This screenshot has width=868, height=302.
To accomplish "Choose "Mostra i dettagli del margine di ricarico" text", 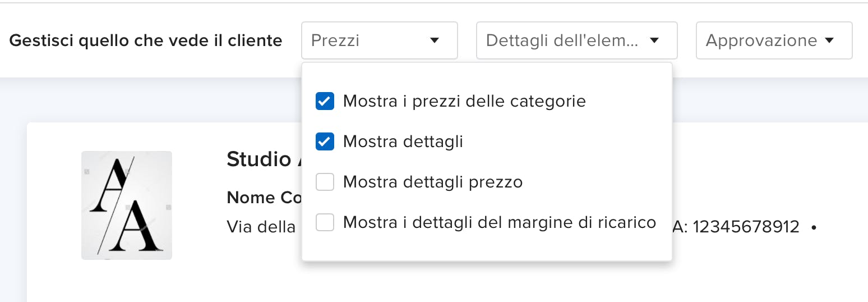I will click(499, 222).
